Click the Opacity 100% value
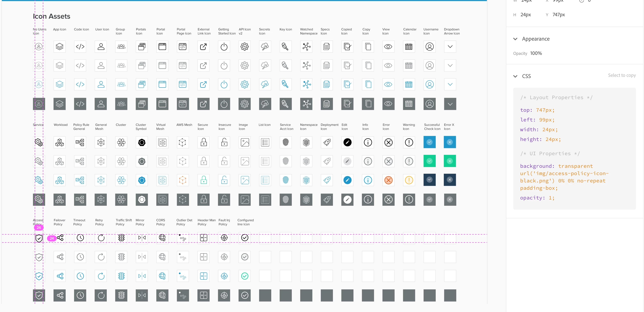The height and width of the screenshot is (312, 644). pos(536,53)
